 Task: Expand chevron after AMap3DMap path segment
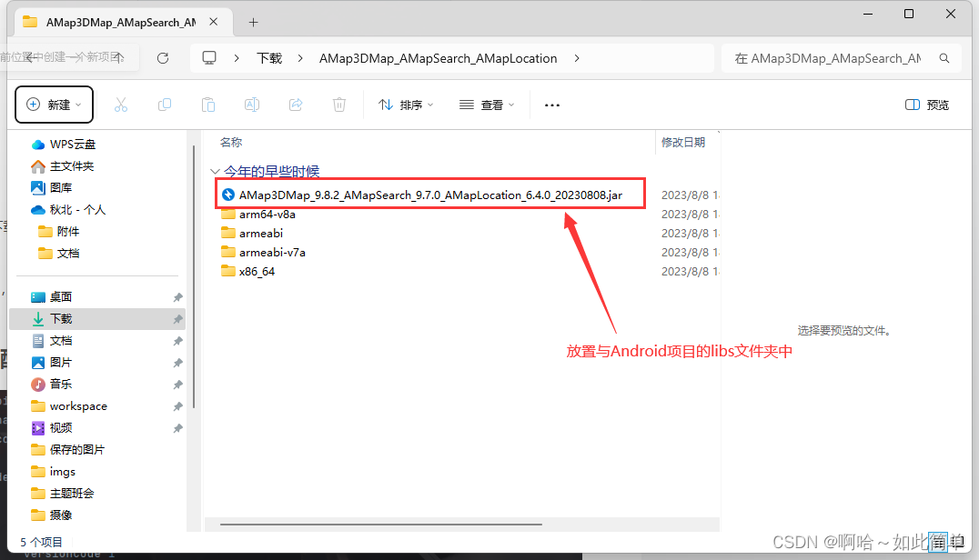[576, 58]
